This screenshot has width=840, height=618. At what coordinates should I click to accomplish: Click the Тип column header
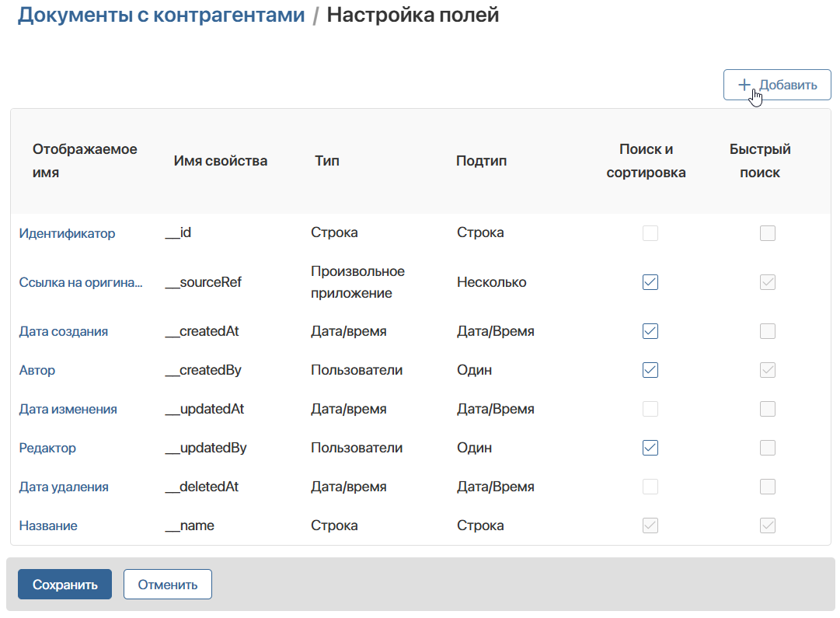pyautogui.click(x=327, y=161)
